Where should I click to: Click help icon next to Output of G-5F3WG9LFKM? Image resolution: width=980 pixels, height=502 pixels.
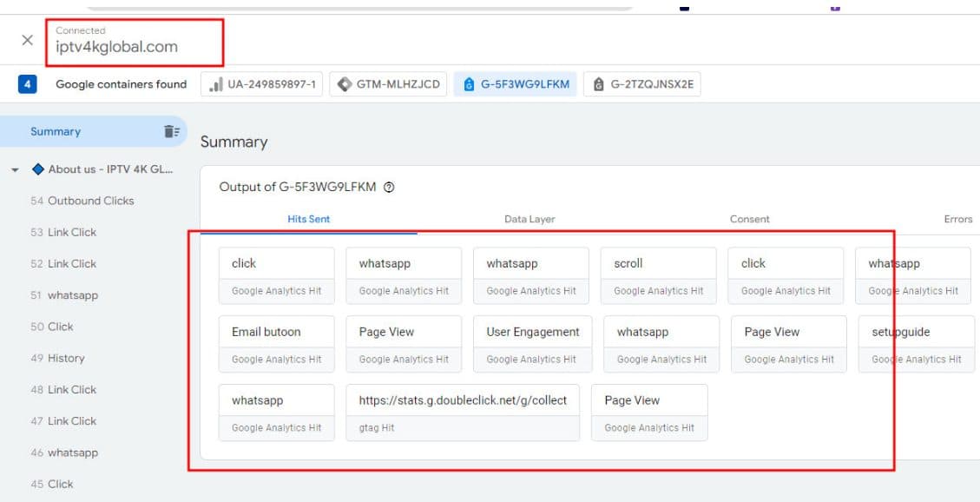coord(389,187)
